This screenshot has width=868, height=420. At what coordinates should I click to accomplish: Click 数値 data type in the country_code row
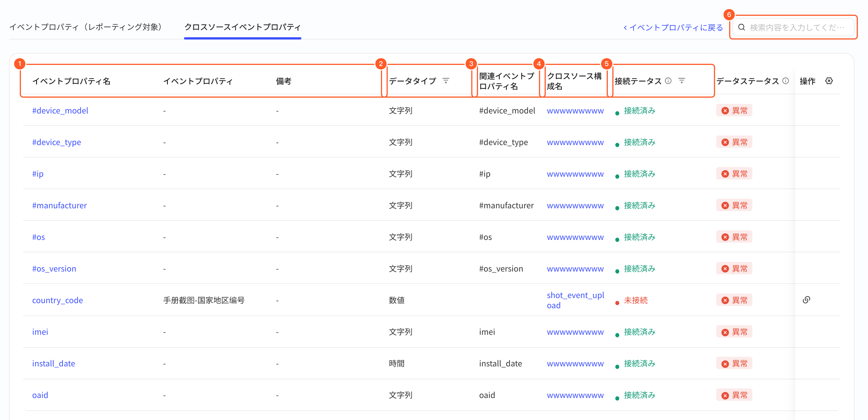click(396, 300)
